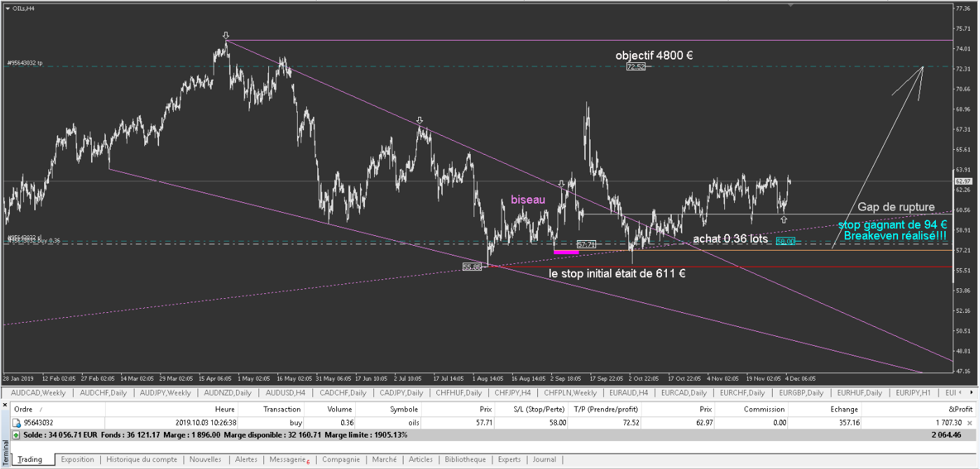The image size is (980, 469).
Task: Click the balance icon beside Solde
Action: coord(17,434)
